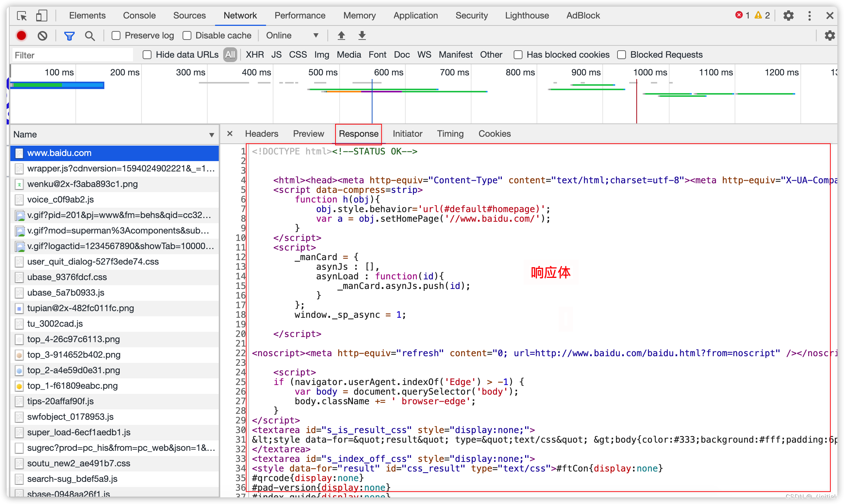Click the icon beside top_1-f61809eabc.png

(19, 386)
